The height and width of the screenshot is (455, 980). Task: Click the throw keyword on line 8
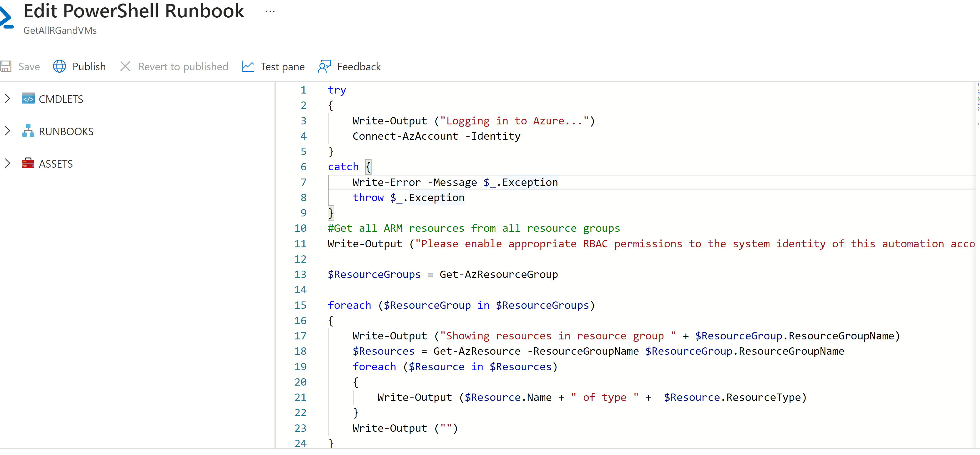368,198
